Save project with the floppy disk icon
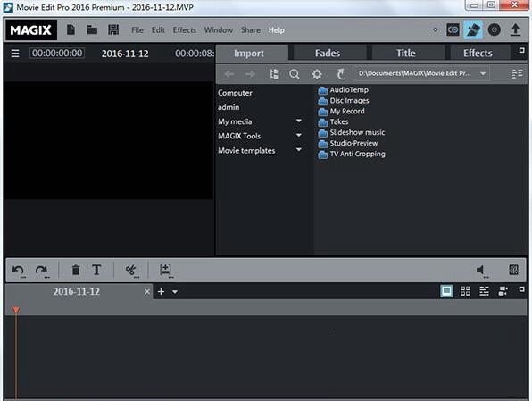 point(113,29)
